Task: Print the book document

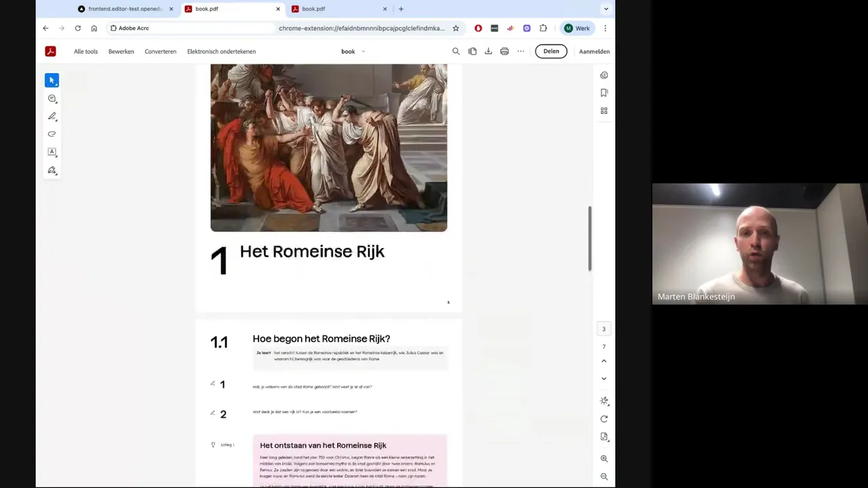Action: point(505,52)
